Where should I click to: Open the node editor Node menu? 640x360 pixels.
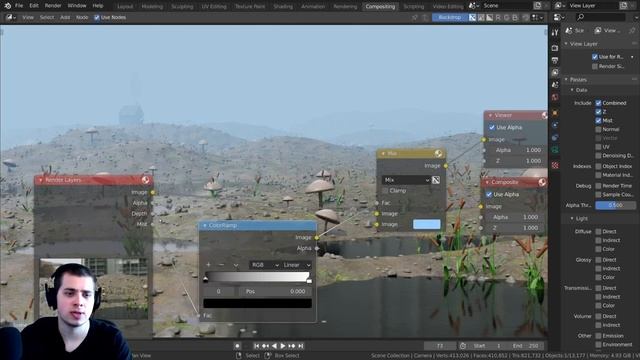pos(82,18)
